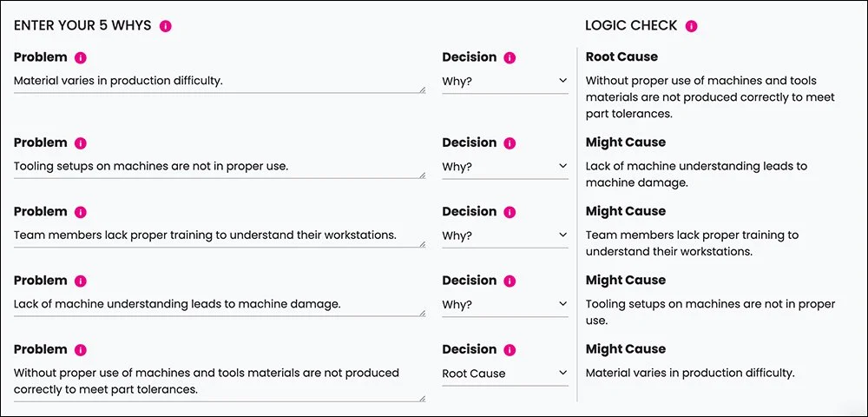Open Problem info icon above "Lack of machine understanding"
868x417 pixels.
tap(81, 281)
